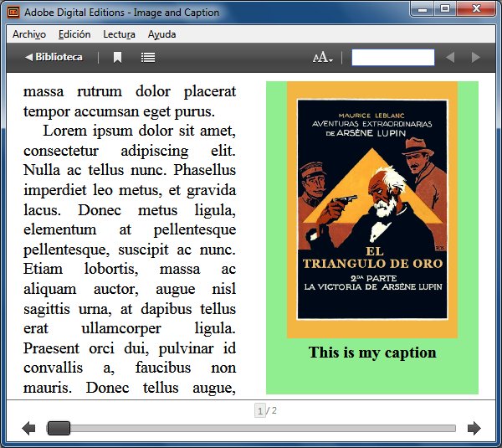This screenshot has width=502, height=448.
Task: Open the text size AA dropdown
Action: click(323, 58)
